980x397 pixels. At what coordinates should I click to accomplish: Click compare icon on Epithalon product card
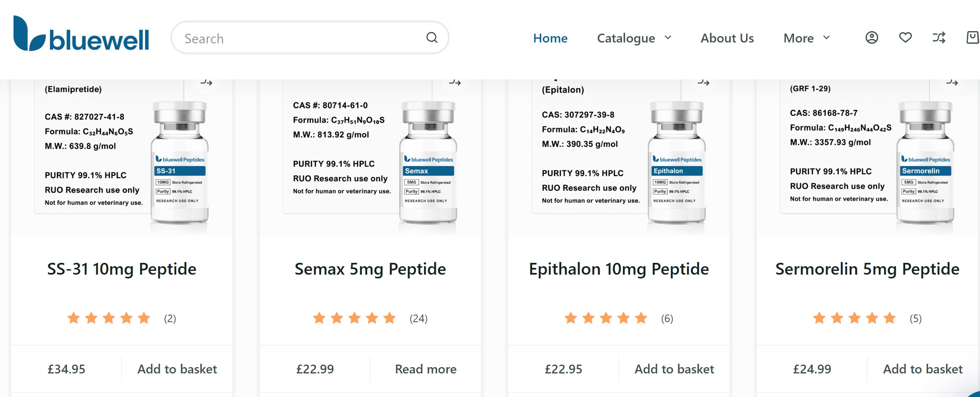pos(703,82)
